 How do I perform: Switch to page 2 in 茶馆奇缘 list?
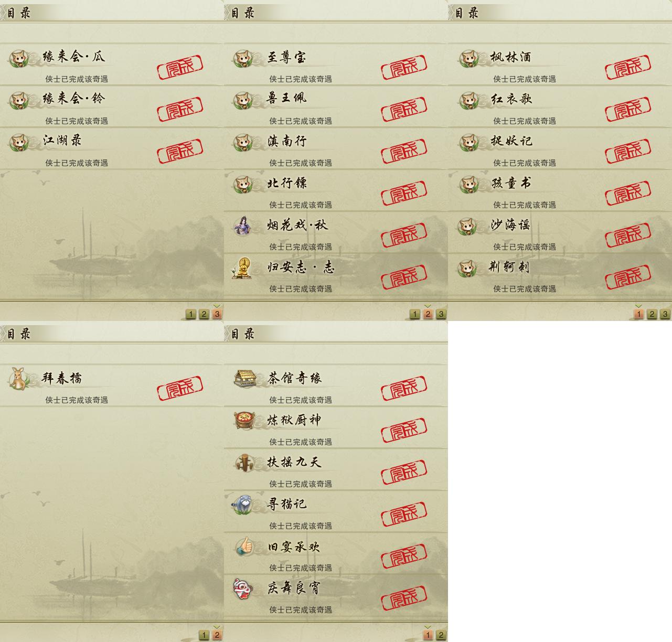pos(441,635)
